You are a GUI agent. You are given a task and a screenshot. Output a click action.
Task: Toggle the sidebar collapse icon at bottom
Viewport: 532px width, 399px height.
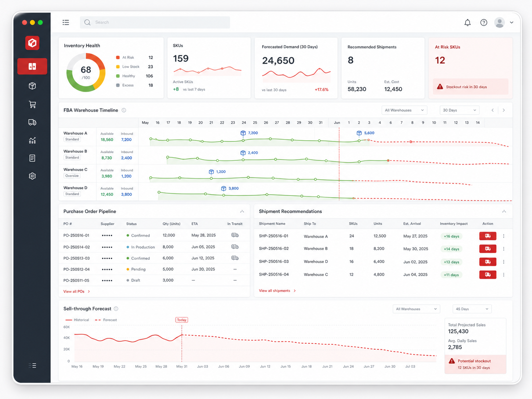(32, 366)
